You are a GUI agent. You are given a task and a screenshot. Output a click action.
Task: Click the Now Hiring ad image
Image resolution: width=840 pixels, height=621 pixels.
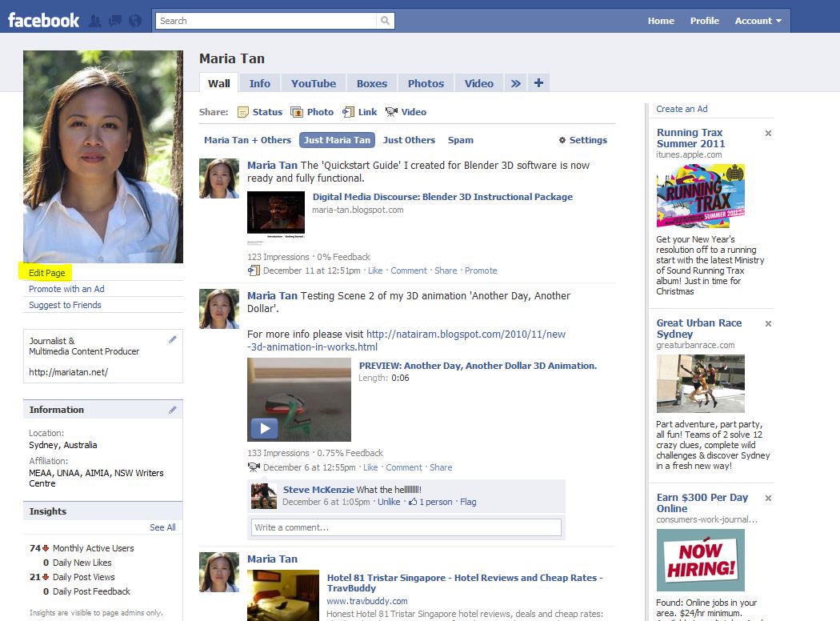pos(700,560)
